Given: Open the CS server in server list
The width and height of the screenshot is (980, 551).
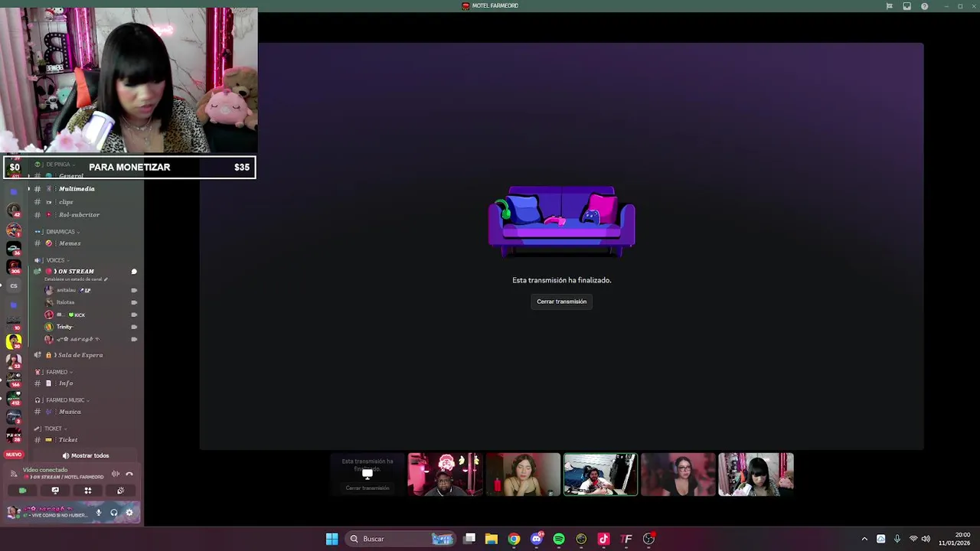Looking at the screenshot, I should click(x=14, y=285).
